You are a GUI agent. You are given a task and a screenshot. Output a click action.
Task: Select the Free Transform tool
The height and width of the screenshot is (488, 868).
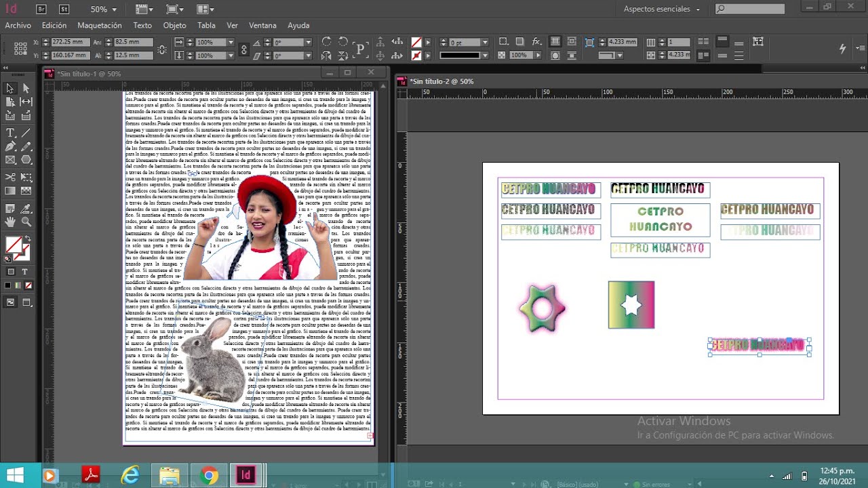point(26,177)
